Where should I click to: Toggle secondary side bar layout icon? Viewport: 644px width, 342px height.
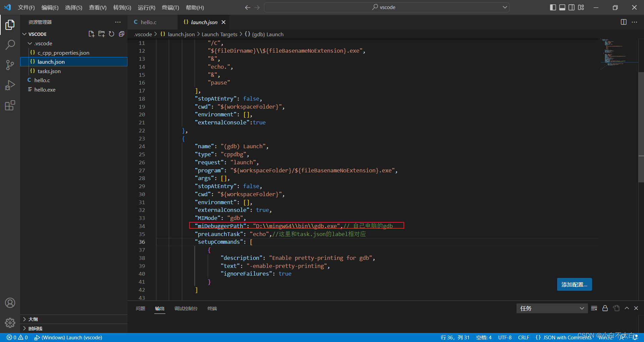click(572, 7)
